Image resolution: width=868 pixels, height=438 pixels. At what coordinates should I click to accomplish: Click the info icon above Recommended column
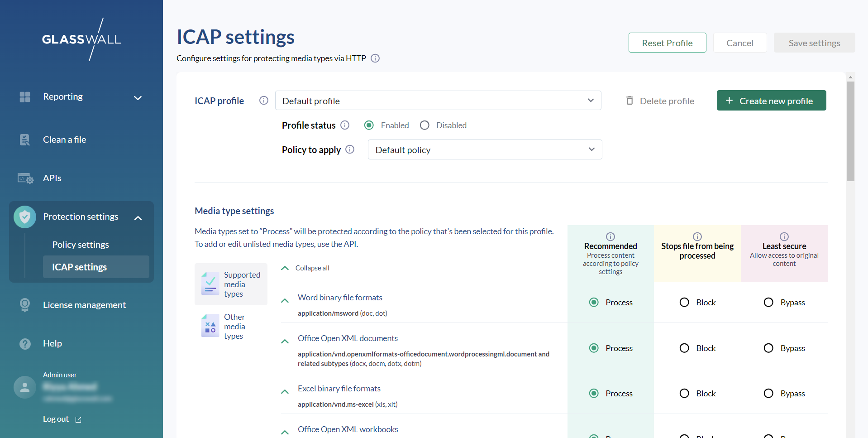610,236
